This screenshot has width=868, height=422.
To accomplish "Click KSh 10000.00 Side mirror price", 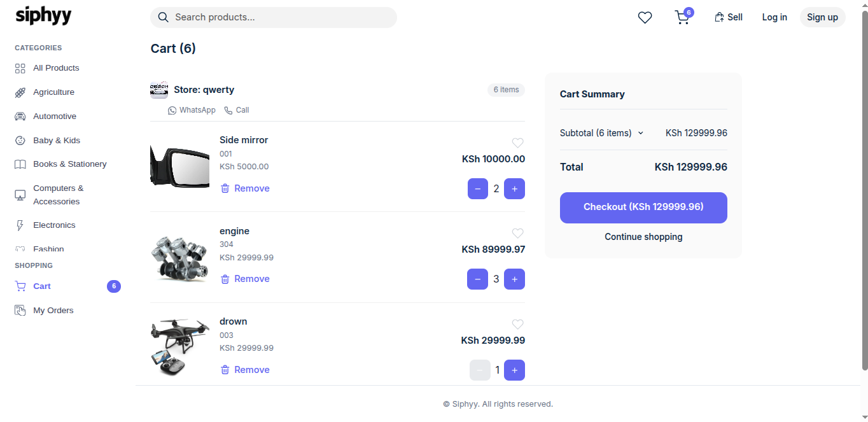I will click(x=493, y=159).
